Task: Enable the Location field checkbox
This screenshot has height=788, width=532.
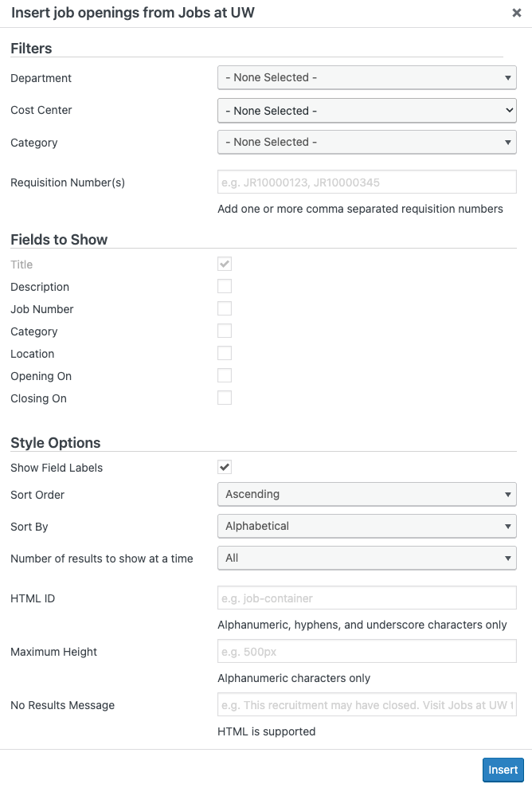Action: pyautogui.click(x=225, y=353)
